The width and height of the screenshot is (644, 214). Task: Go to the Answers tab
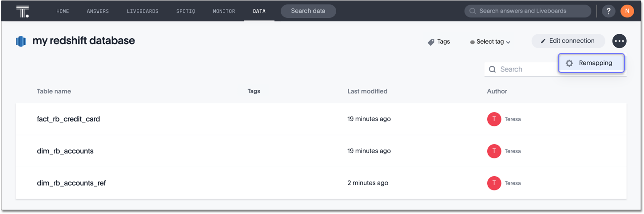(x=98, y=11)
